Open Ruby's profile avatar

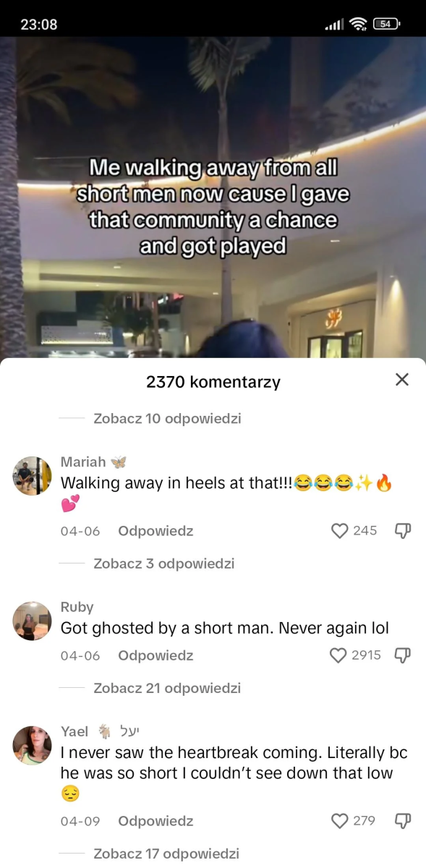click(33, 621)
